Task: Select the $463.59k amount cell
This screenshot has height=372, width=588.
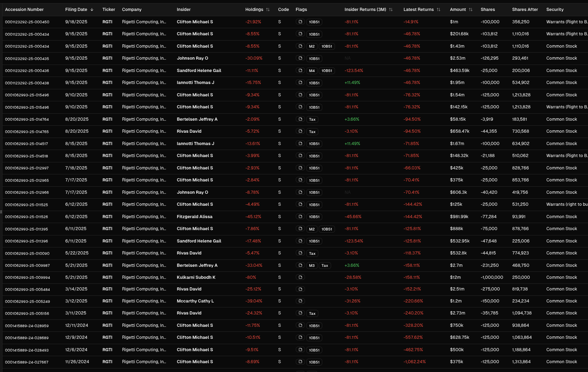Action: tap(460, 71)
